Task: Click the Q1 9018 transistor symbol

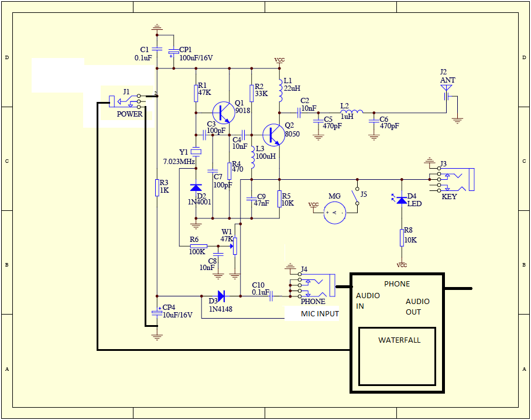Action: point(223,111)
